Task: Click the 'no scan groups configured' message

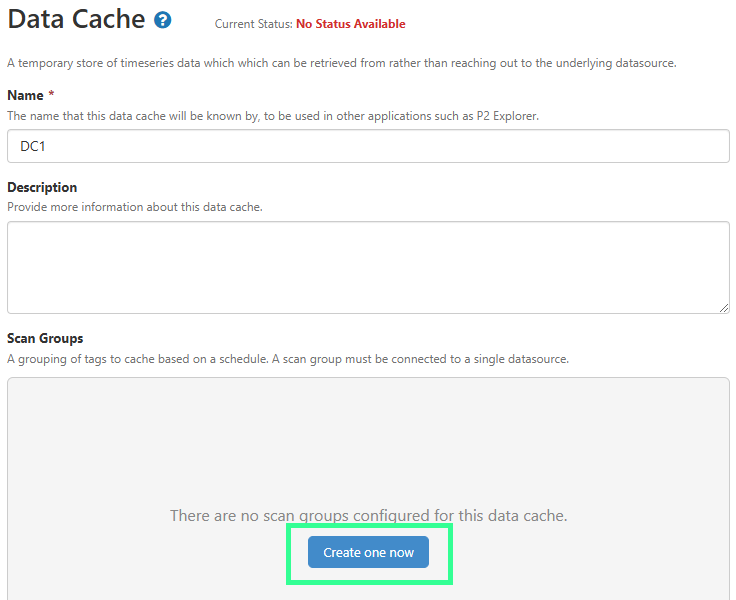Action: 368,516
